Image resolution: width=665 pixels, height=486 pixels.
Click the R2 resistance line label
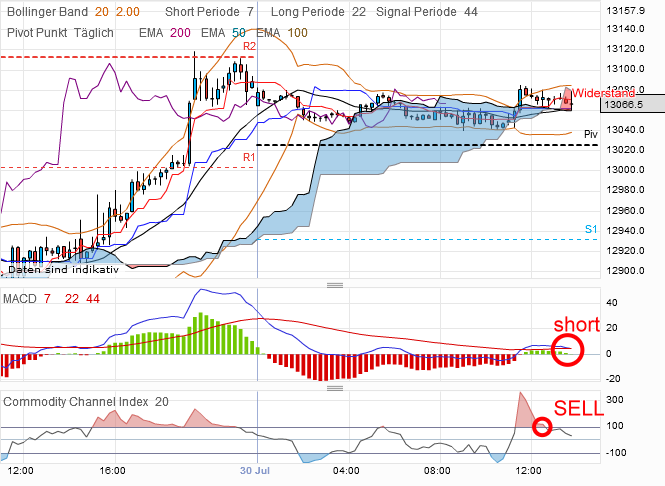tap(249, 46)
